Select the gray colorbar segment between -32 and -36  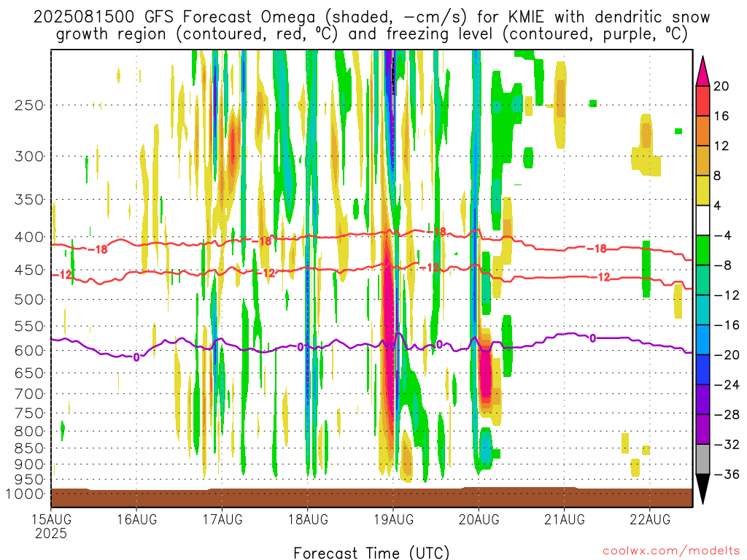[x=703, y=459]
